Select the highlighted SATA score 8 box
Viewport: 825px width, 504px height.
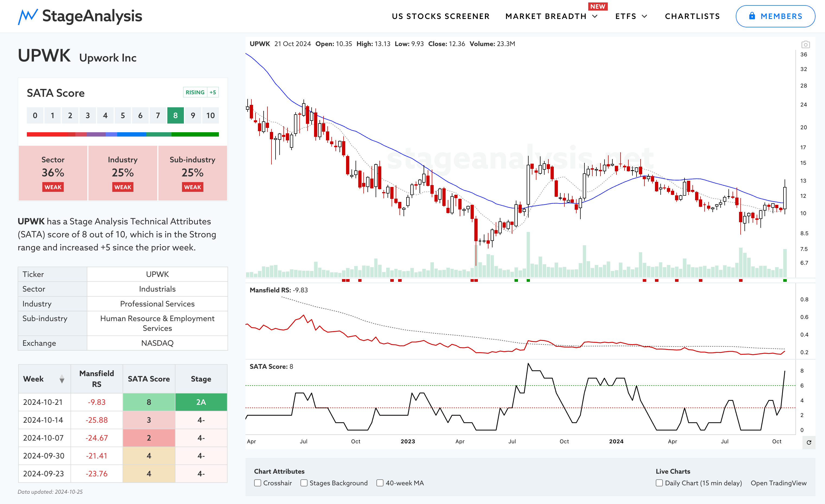click(x=175, y=115)
